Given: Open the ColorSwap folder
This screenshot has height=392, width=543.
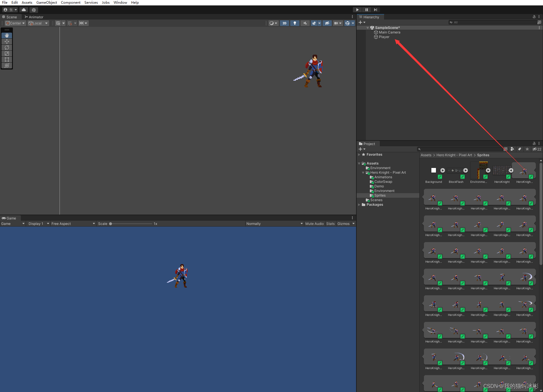Looking at the screenshot, I should pyautogui.click(x=383, y=182).
